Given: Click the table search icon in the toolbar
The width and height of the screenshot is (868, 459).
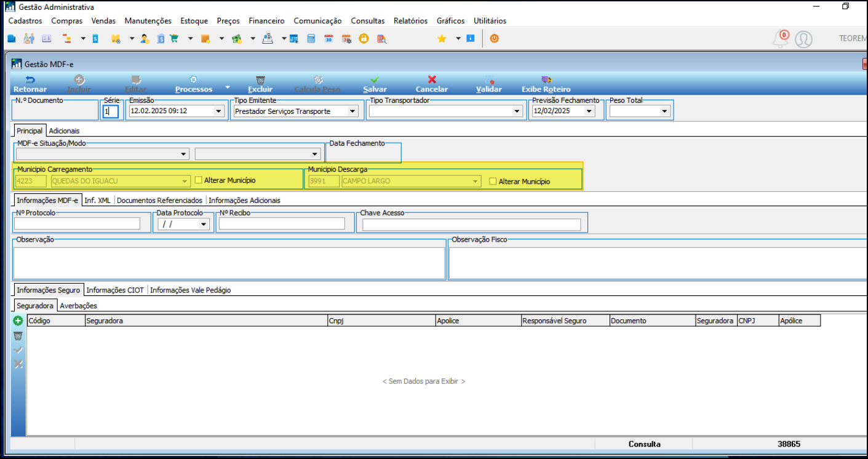Looking at the screenshot, I should pos(382,38).
